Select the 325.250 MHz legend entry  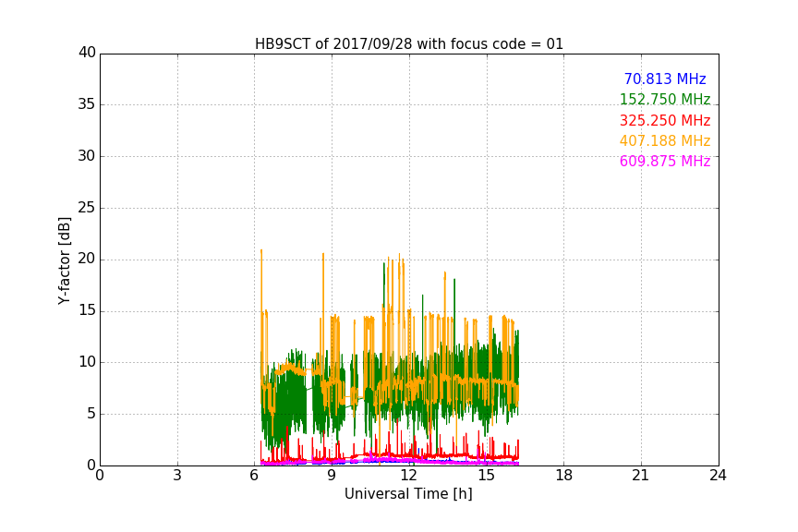[665, 121]
